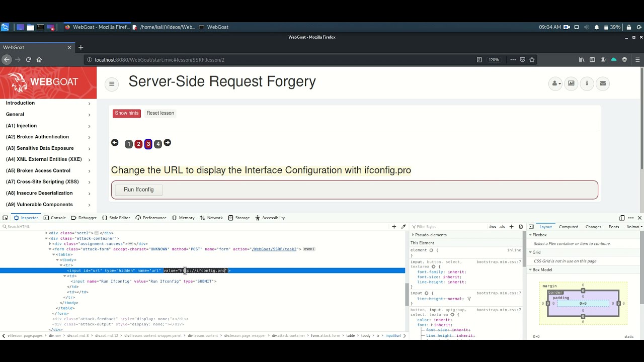Click the Filter Styles input
644x362 pixels.
[448, 227]
